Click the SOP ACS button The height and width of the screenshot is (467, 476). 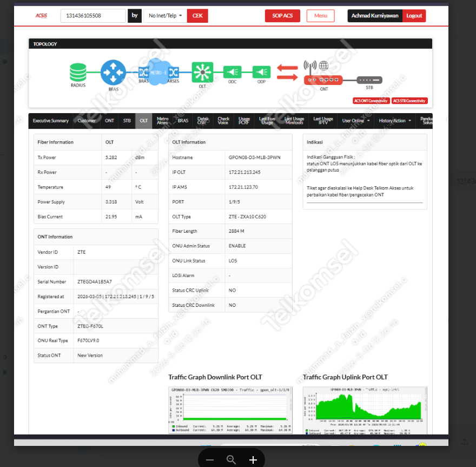coord(282,16)
